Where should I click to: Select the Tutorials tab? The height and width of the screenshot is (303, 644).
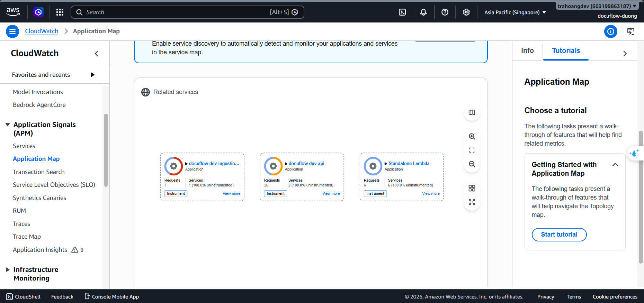566,51
